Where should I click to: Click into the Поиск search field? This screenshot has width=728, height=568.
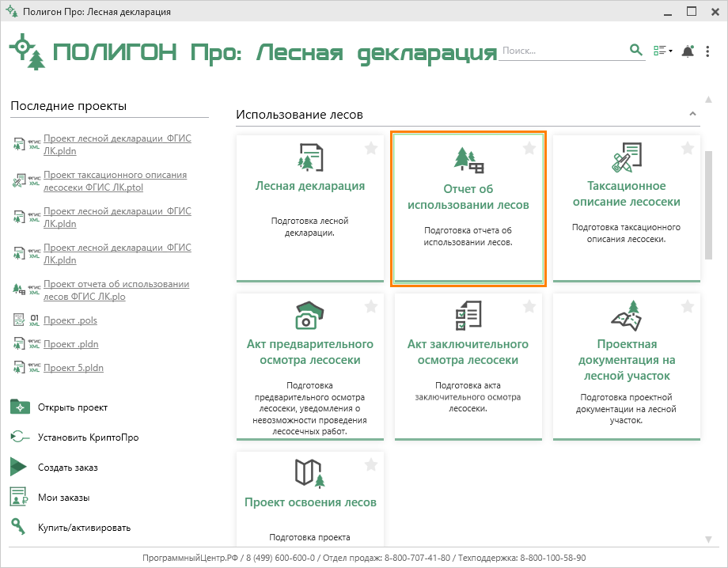pyautogui.click(x=563, y=51)
